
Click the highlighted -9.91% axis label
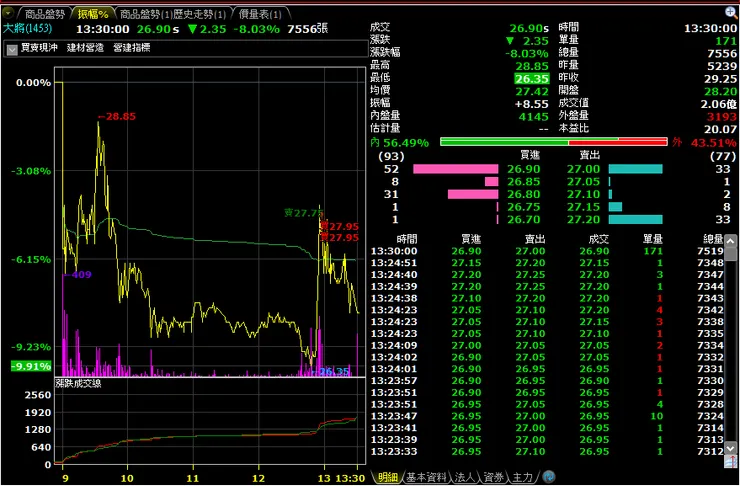pos(31,367)
